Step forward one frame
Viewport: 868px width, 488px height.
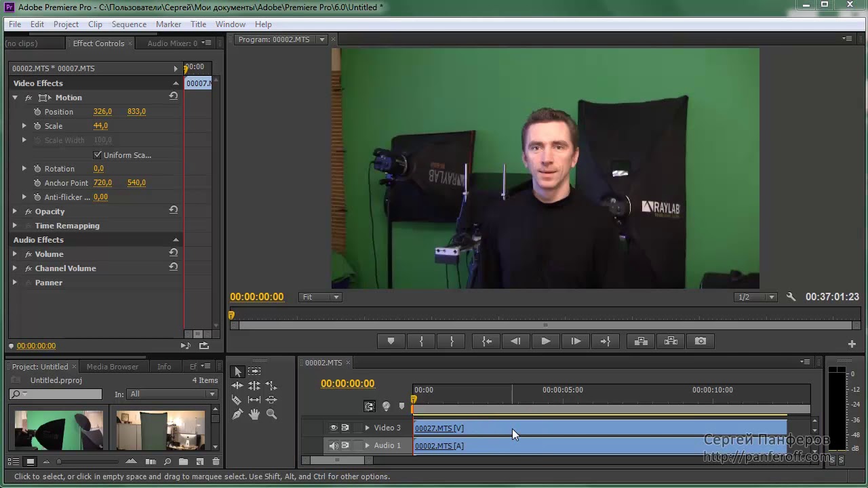pyautogui.click(x=576, y=342)
